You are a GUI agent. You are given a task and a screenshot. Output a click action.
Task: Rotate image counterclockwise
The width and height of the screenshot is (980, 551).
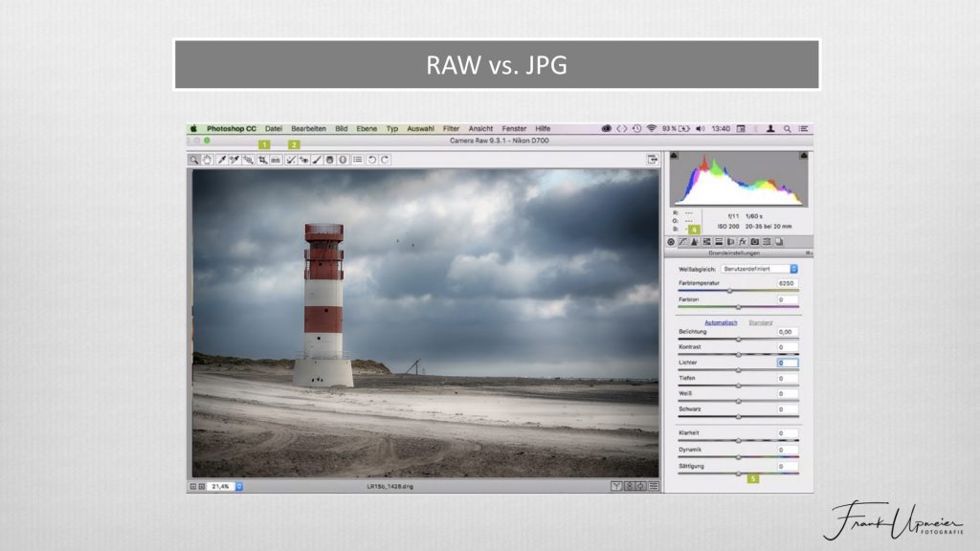pyautogui.click(x=372, y=160)
